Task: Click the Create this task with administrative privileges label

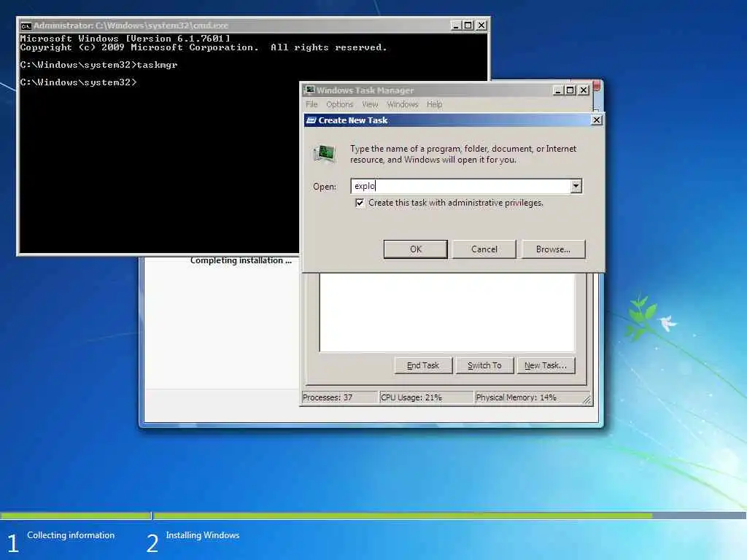Action: point(455,203)
